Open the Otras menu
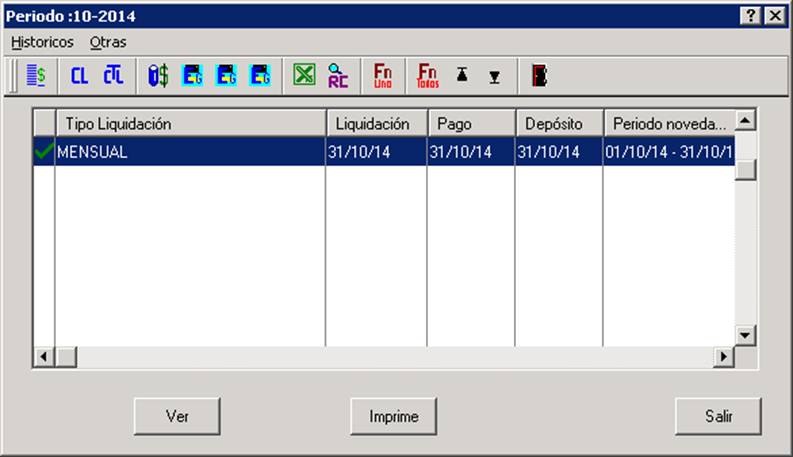 108,42
